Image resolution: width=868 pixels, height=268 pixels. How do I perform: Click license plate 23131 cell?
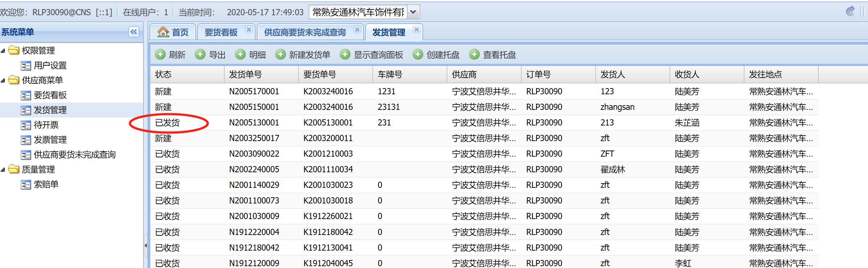[389, 107]
